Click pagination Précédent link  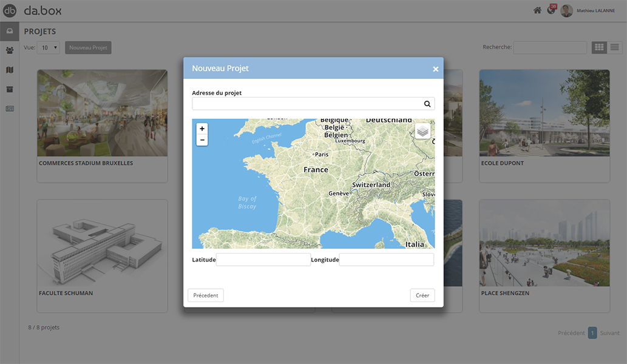[x=571, y=333]
